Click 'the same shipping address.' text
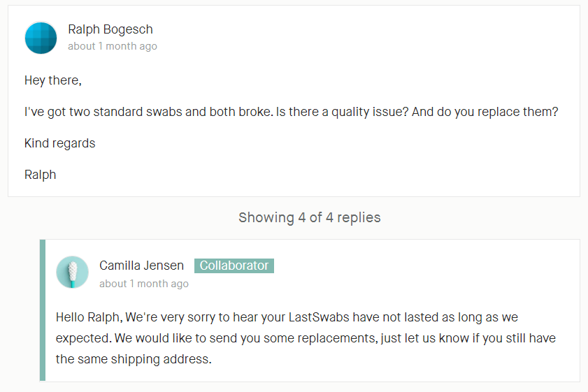 click(x=134, y=359)
